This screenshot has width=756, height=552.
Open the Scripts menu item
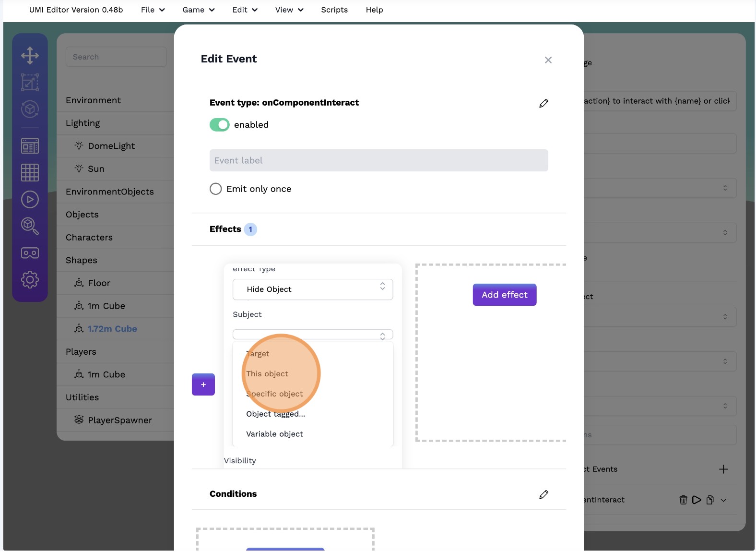(x=334, y=10)
